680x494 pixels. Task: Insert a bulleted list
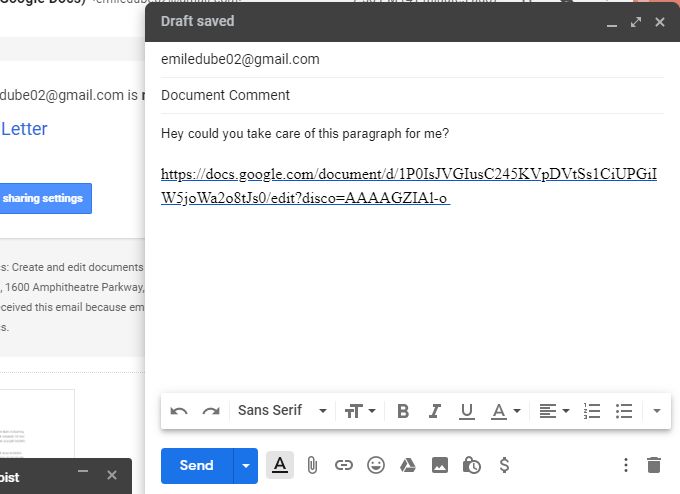[624, 411]
